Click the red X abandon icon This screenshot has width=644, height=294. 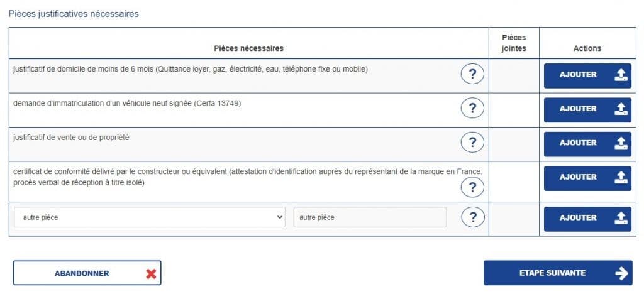(151, 273)
